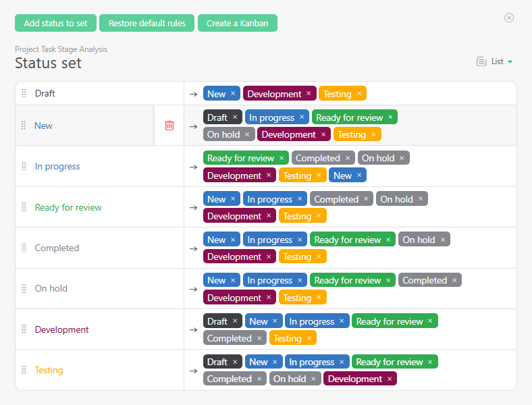Click the maroon Development tag in Draft row
This screenshot has width=532, height=405.
click(x=274, y=94)
